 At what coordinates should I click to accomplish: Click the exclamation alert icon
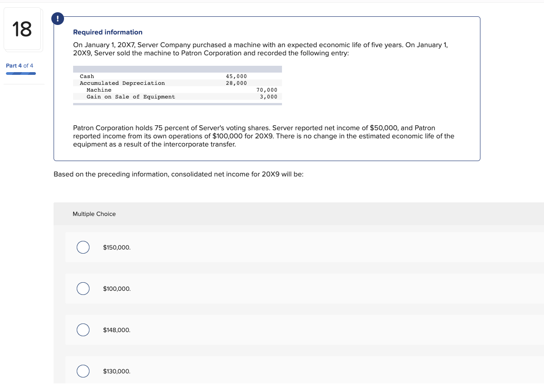(58, 19)
